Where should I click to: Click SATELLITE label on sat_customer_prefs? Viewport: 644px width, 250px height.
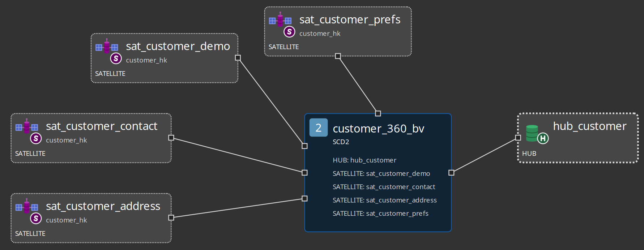tap(284, 47)
